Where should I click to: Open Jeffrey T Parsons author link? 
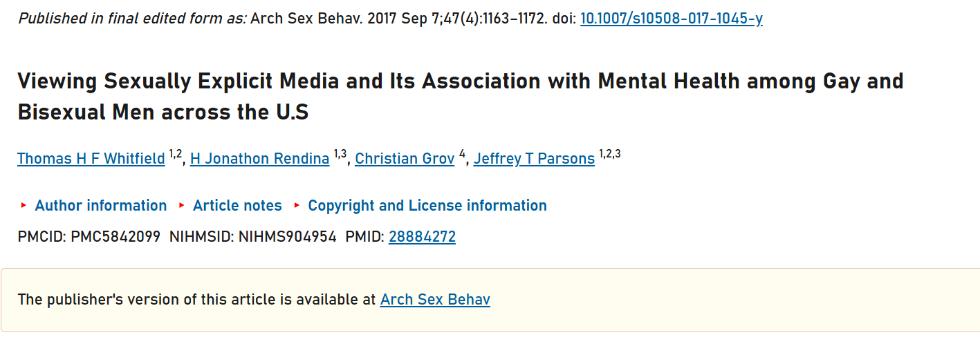click(x=534, y=159)
